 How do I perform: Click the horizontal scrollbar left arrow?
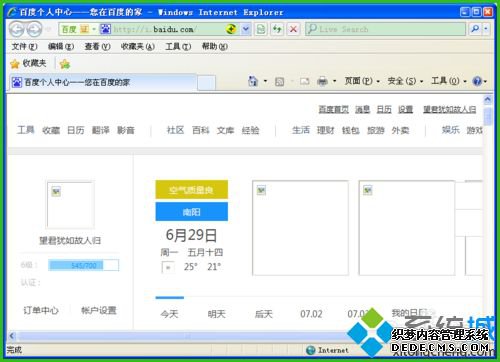point(12,336)
